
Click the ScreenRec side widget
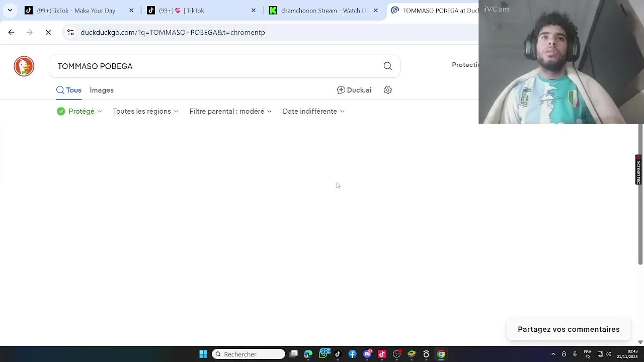pos(638,169)
